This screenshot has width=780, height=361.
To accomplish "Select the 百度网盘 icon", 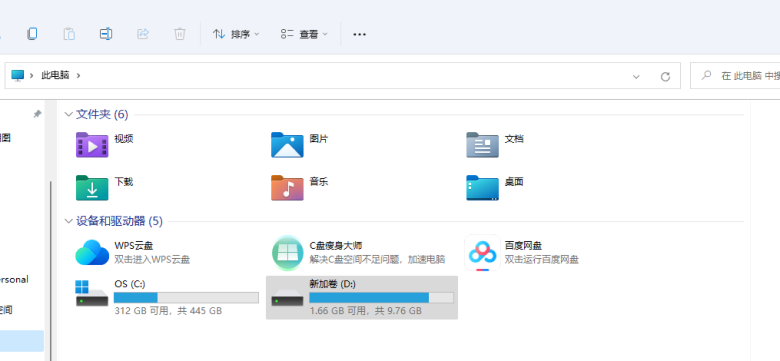I will [x=483, y=253].
